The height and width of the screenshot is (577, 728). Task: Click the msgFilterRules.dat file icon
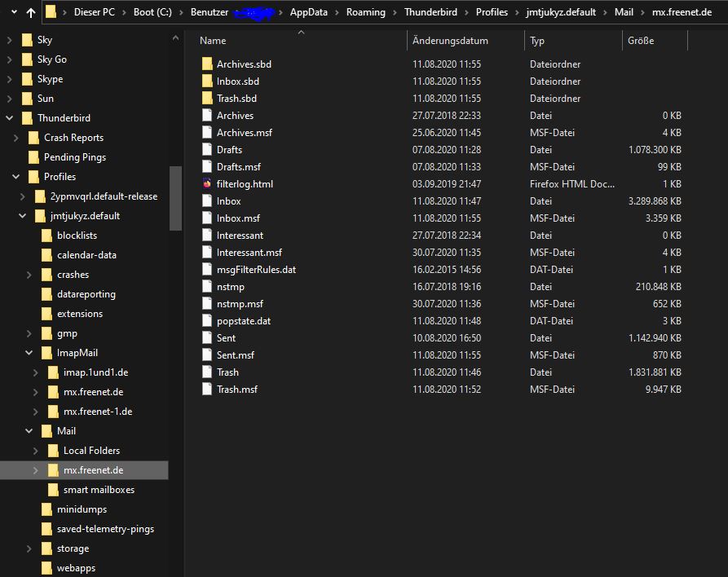[207, 270]
